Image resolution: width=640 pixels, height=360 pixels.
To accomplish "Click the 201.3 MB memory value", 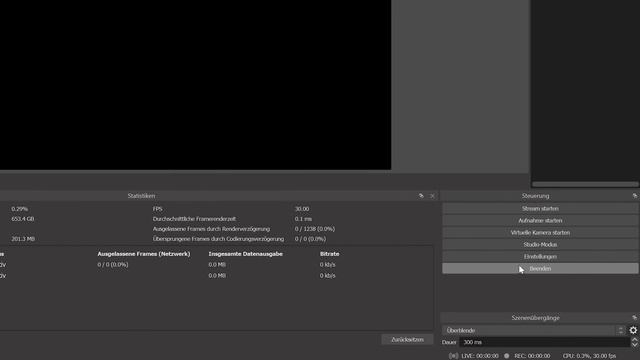I will pos(23,239).
